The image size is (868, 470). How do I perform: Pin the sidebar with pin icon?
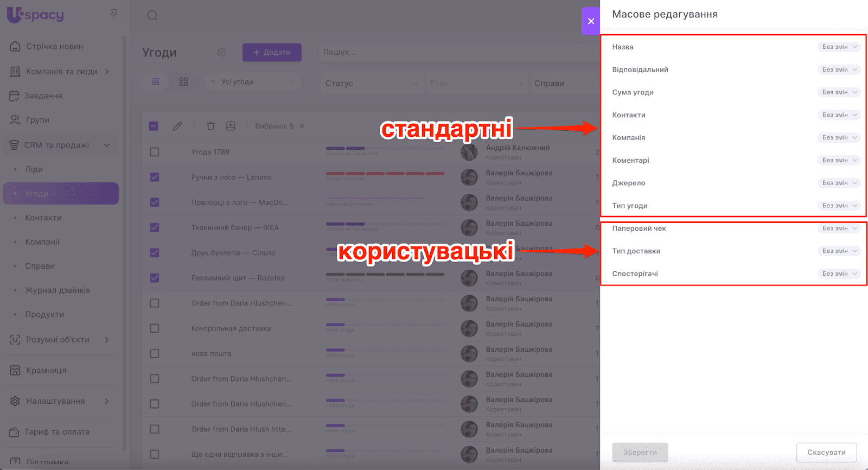(x=114, y=14)
